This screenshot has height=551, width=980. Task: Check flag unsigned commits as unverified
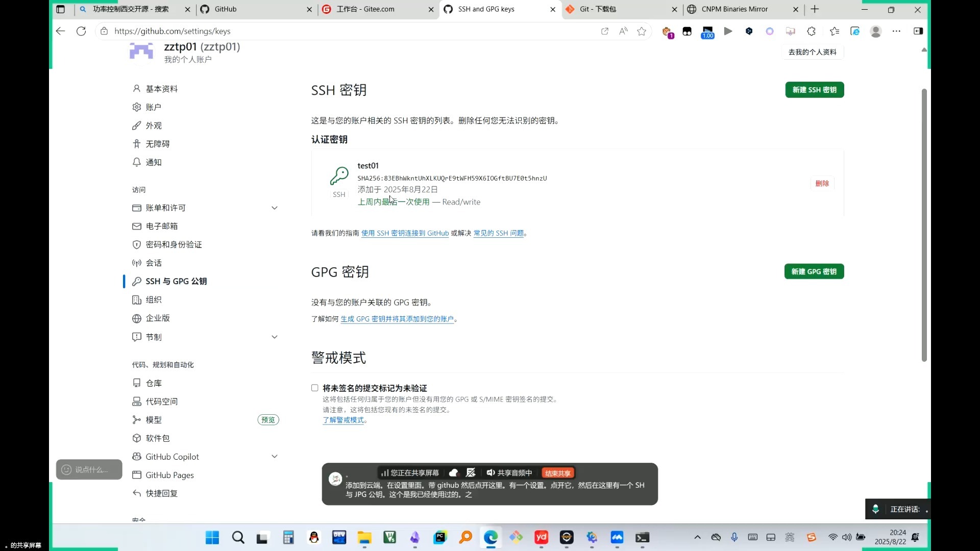314,388
